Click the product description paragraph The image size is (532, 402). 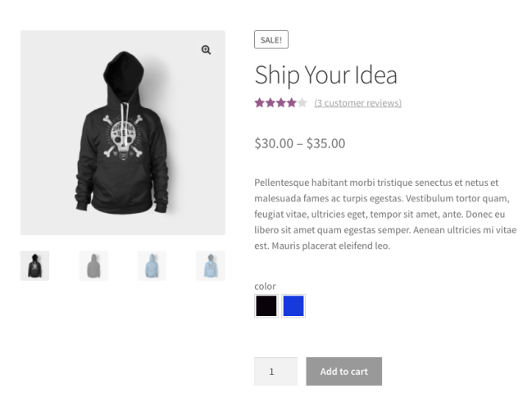pos(385,215)
